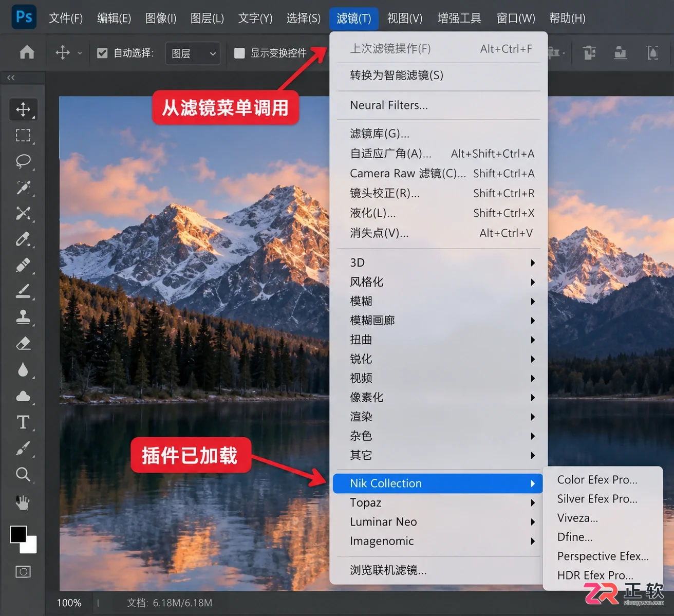Click the Move tool icon in the options bar
Viewport: 674px width, 616px height.
click(63, 52)
